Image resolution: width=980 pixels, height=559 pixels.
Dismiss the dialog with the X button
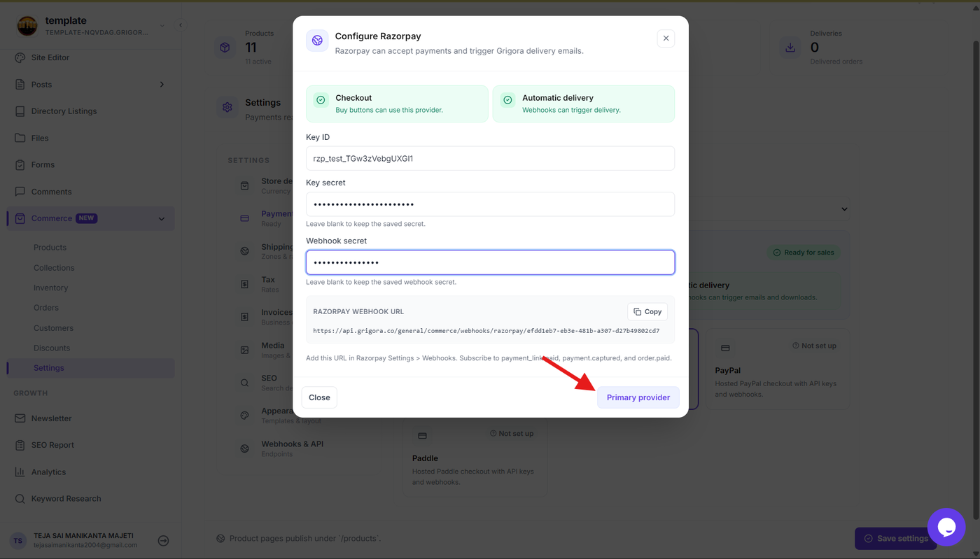[666, 38]
